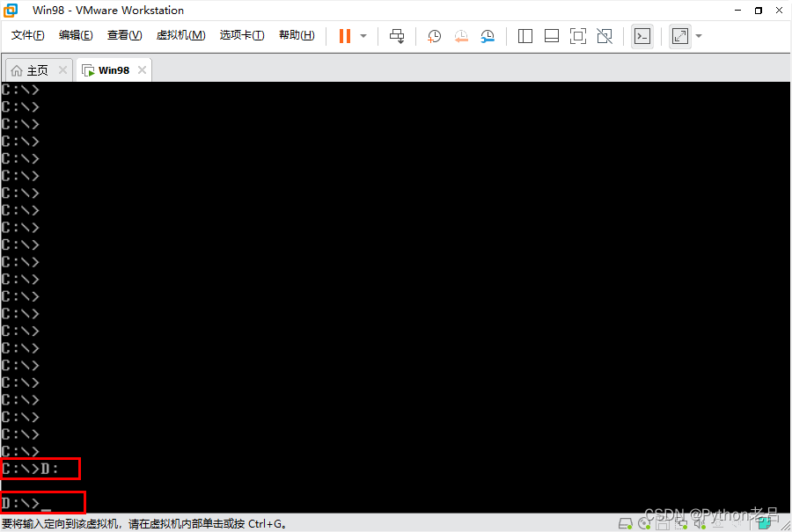792x532 pixels.
Task: Send Ctrl+Alt+Del to the virtual machine
Action: coord(397,36)
